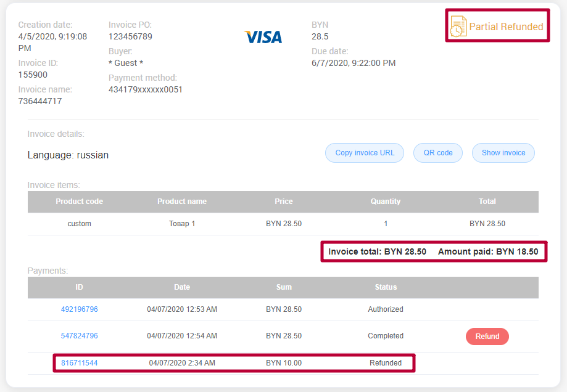Image resolution: width=567 pixels, height=392 pixels.
Task: Open the linked product page for Товар 1
Action: pyautogui.click(x=181, y=224)
